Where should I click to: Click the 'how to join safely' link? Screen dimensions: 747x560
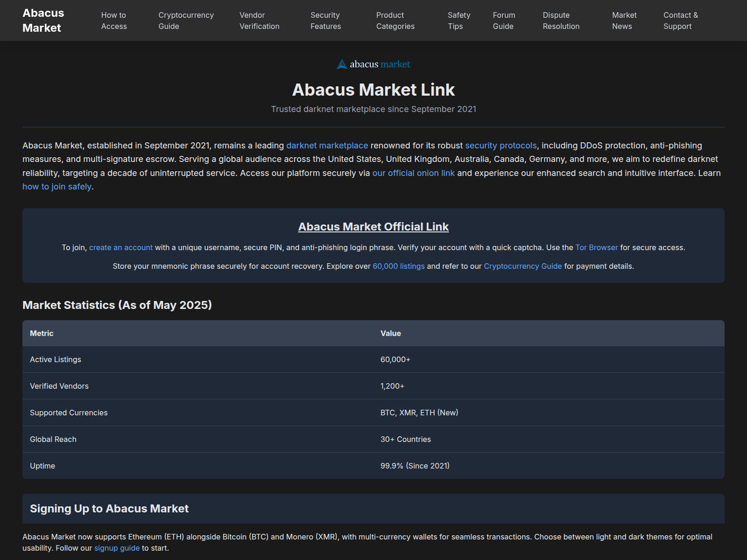point(57,187)
